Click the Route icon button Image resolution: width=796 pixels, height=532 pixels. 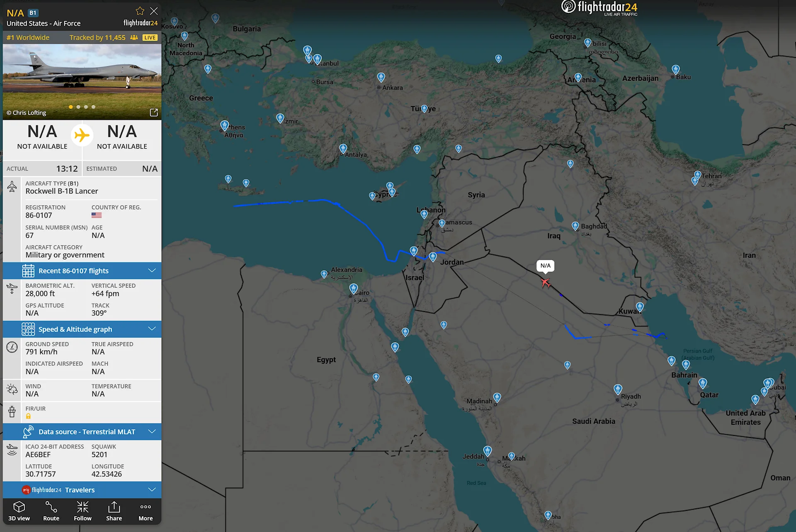tap(51, 511)
